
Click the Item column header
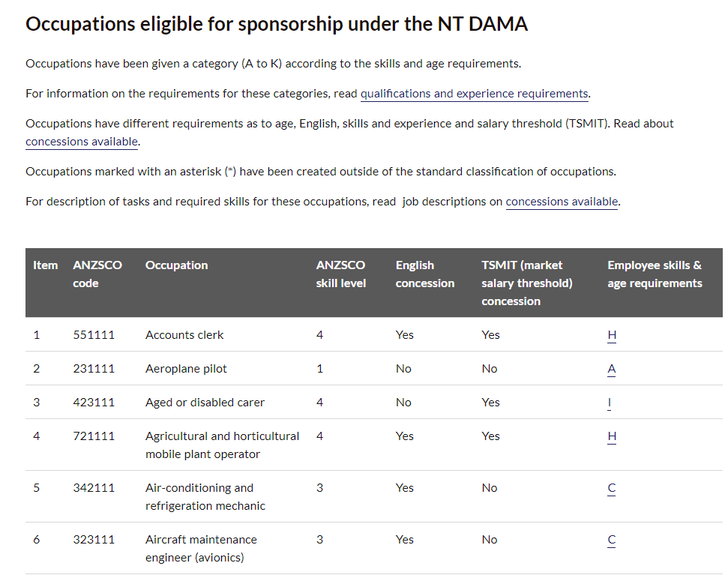pos(45,265)
